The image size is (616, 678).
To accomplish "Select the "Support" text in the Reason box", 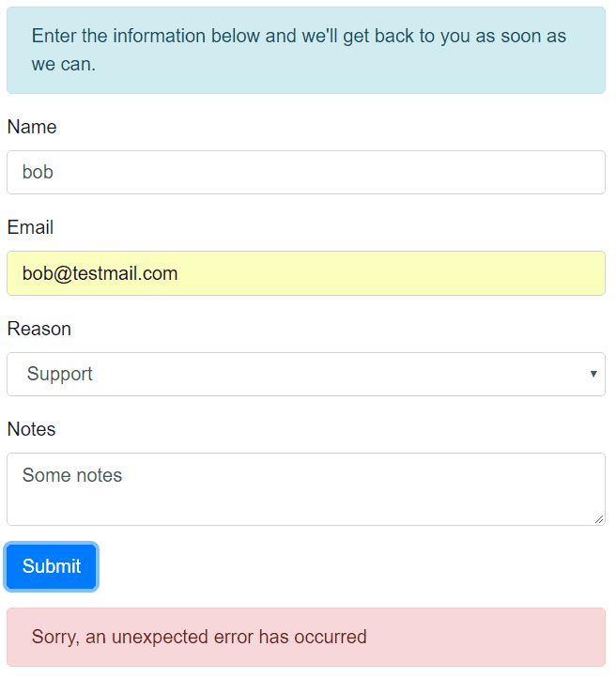I will [x=60, y=374].
